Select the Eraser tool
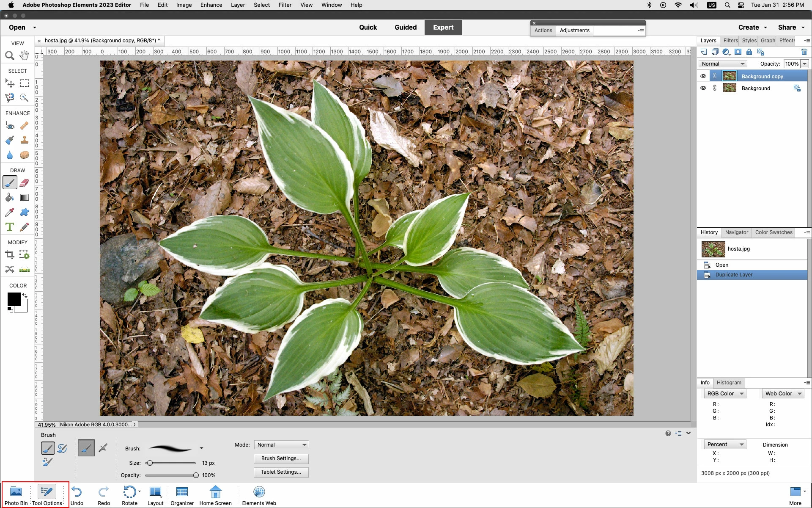This screenshot has height=508, width=812. [25, 183]
